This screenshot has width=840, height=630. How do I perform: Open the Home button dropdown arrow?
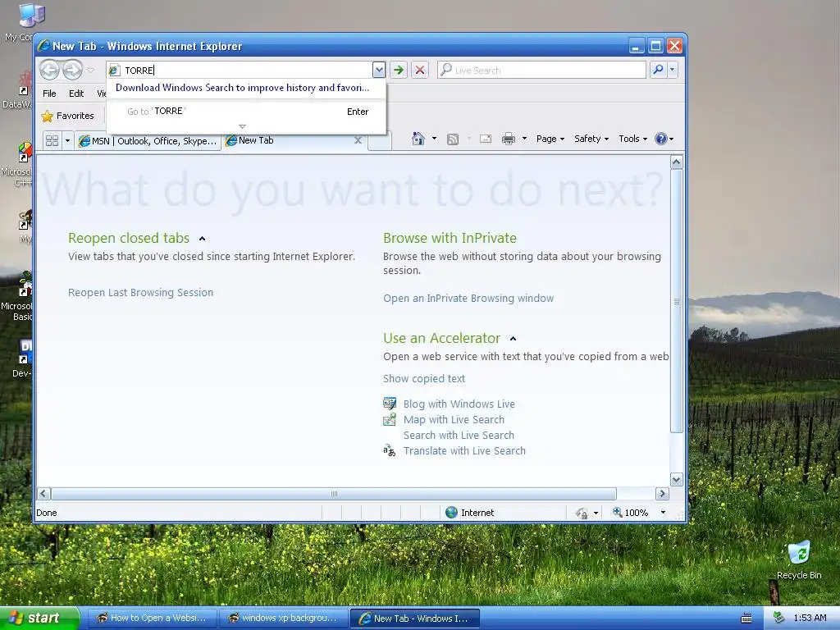[x=434, y=139]
